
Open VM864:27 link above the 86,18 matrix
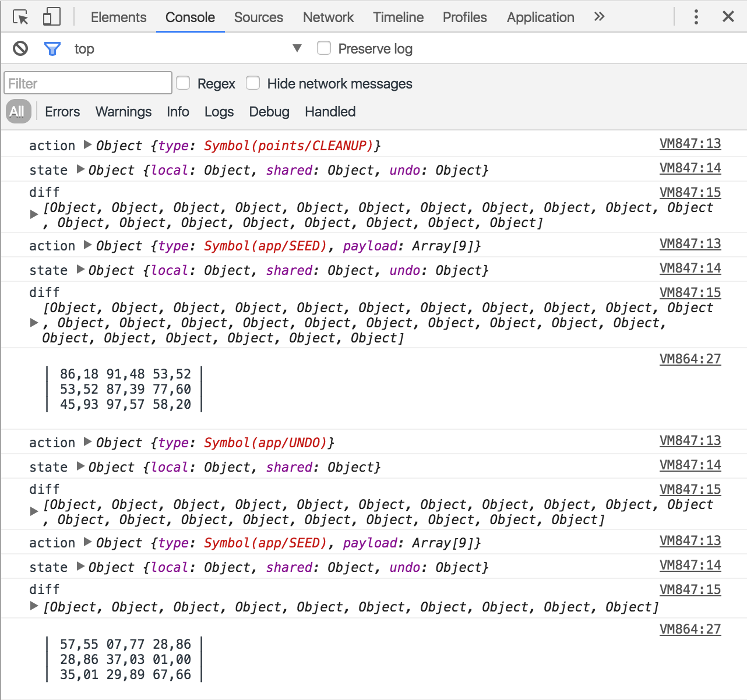coord(690,359)
